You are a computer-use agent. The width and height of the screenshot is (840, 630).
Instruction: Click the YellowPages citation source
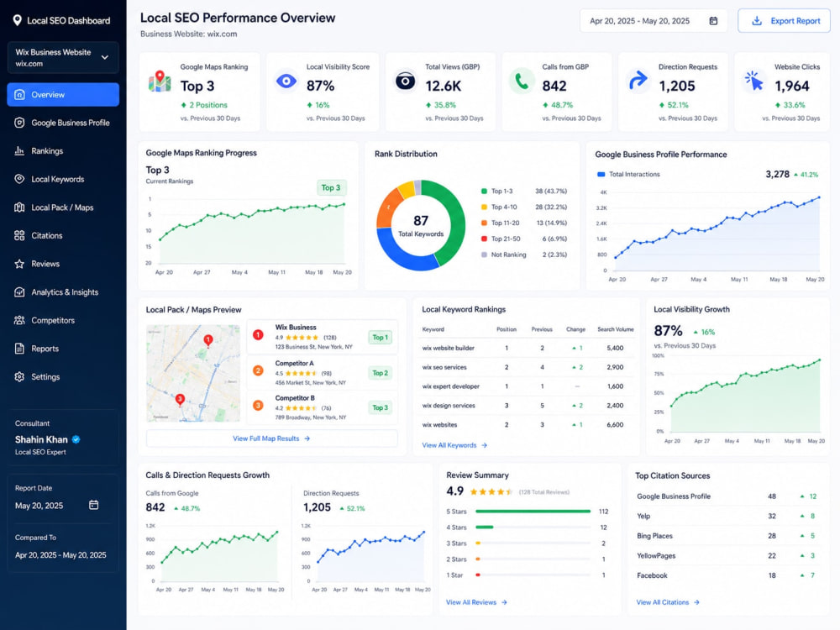point(656,555)
